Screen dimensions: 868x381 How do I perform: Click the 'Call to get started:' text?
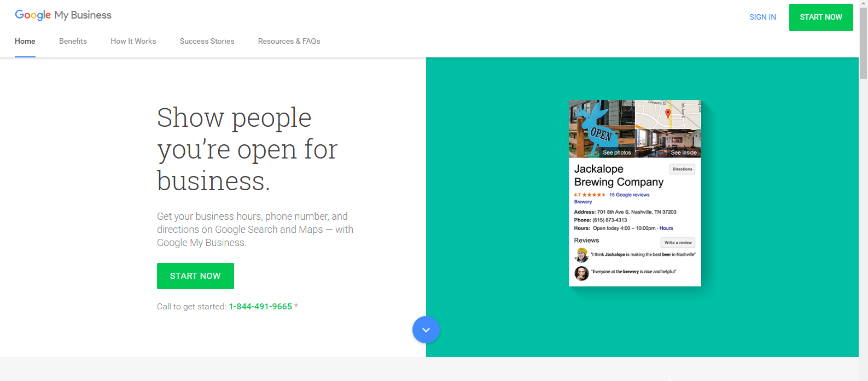pos(191,307)
